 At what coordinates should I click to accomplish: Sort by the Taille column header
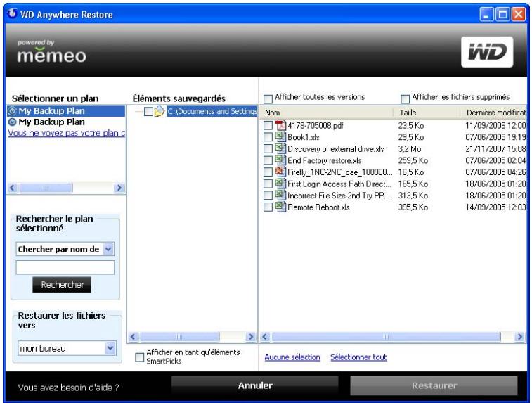coord(427,113)
